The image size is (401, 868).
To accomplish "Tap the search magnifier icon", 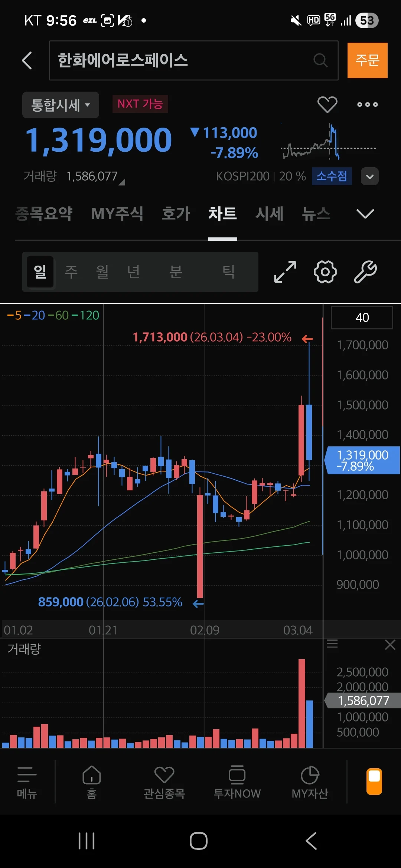I will click(x=320, y=60).
